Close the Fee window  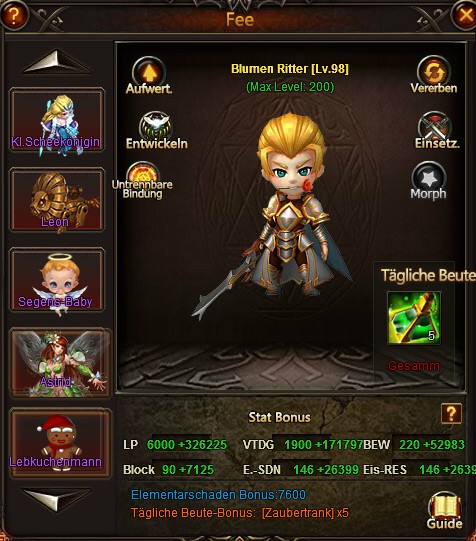(x=464, y=15)
